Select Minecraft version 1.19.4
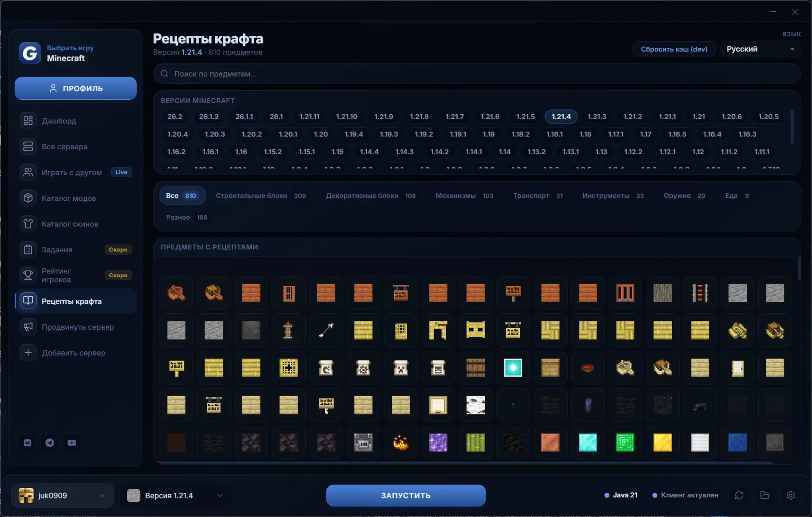Image resolution: width=812 pixels, height=517 pixels. (354, 134)
